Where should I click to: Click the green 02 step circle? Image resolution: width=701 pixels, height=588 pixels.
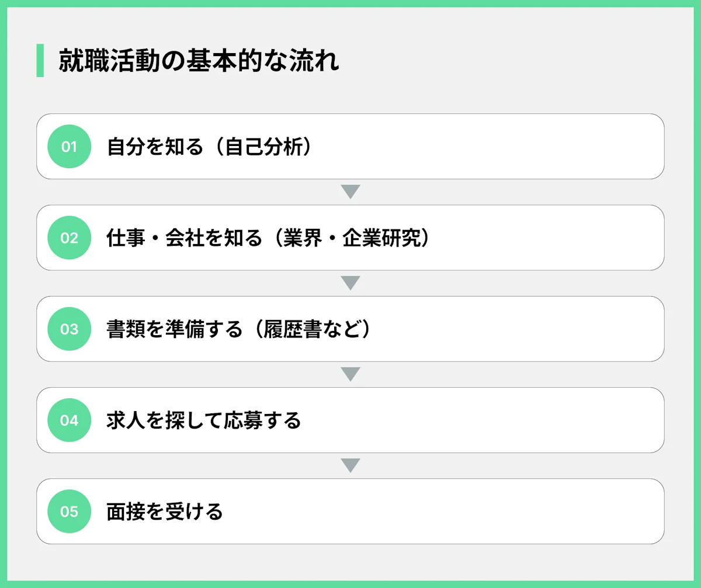pyautogui.click(x=69, y=238)
